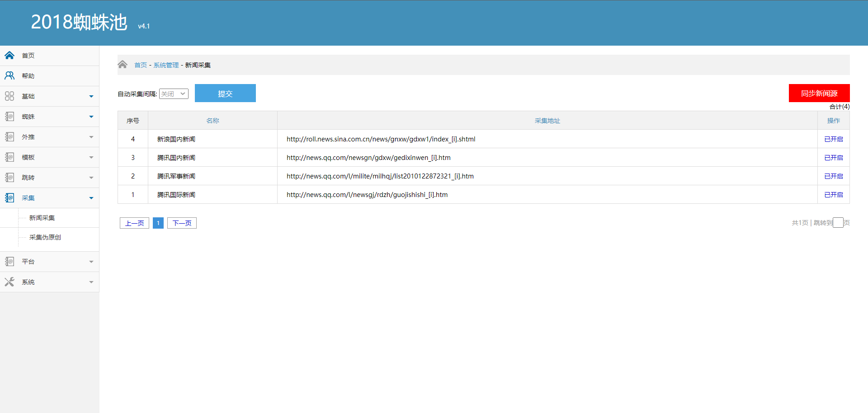Click the 系统 wrench tools icon
Screen dimensions: 868x413
[9, 282]
